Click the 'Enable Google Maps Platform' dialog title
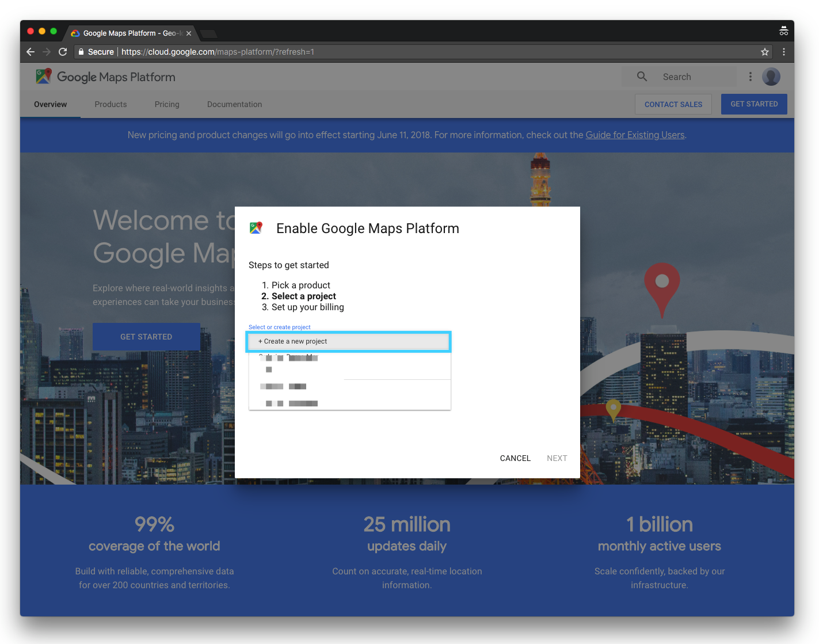The height and width of the screenshot is (644, 819). click(368, 228)
